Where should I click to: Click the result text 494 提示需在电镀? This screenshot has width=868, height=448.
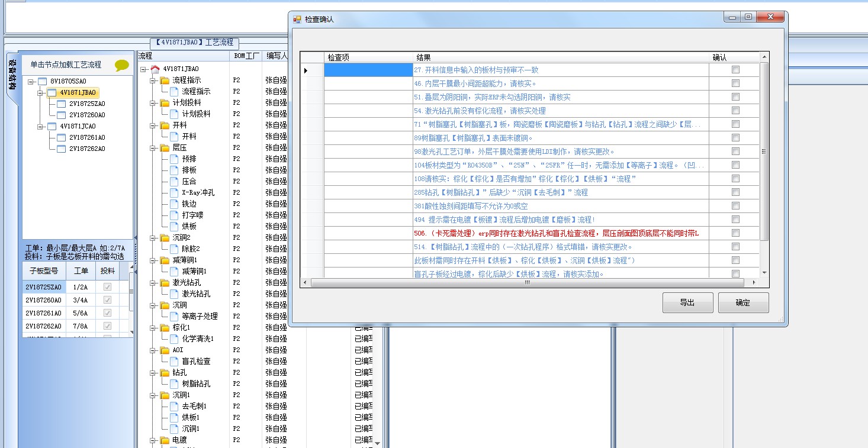504,220
